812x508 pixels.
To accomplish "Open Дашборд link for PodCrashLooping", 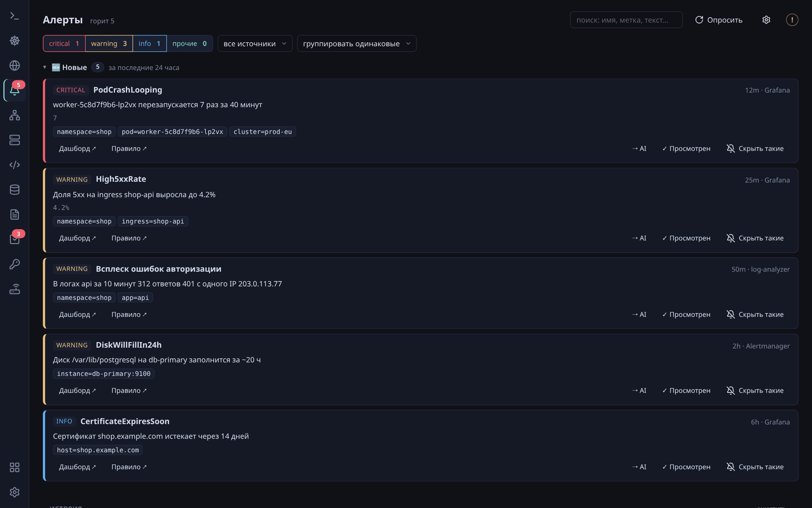I will coord(77,149).
